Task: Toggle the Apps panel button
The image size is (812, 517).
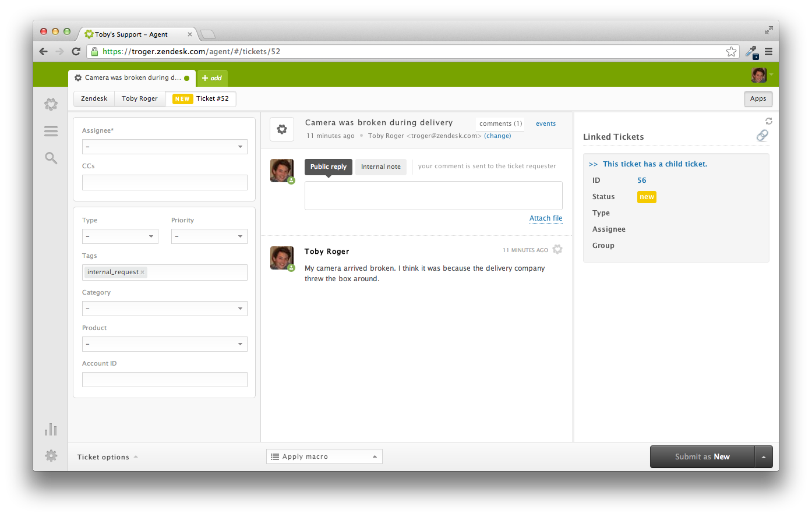Action: [x=758, y=99]
